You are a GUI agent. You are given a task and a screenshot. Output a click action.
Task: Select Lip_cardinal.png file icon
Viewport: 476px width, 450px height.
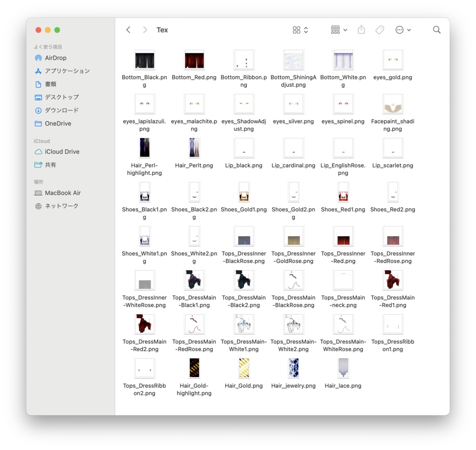click(x=294, y=148)
